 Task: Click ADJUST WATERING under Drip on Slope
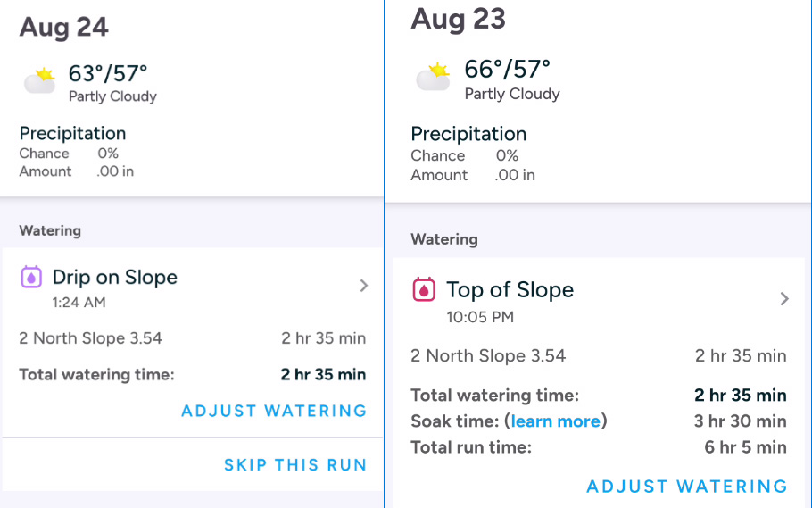274,411
